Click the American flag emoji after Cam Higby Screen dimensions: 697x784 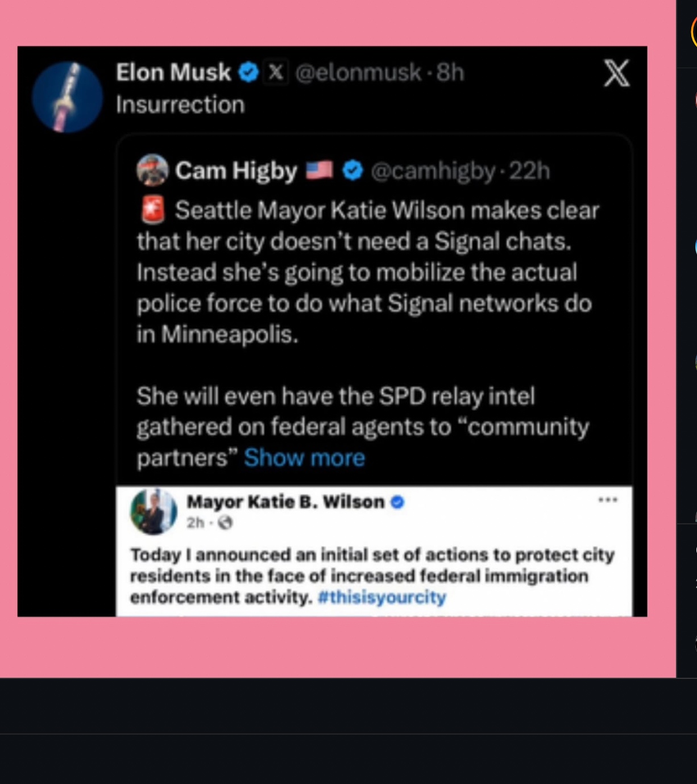click(x=320, y=170)
